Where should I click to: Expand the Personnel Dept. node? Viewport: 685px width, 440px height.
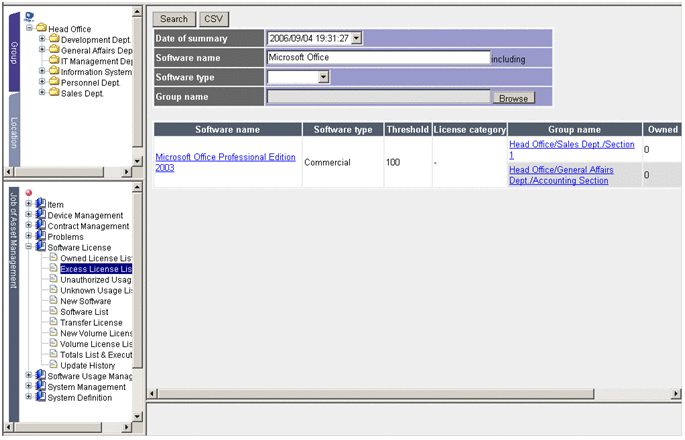(42, 82)
